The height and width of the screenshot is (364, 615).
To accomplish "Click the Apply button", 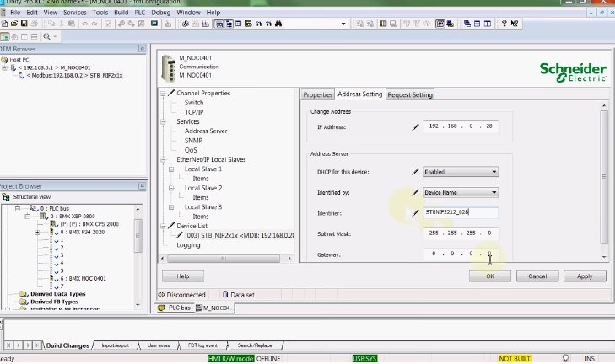I will point(585,276).
